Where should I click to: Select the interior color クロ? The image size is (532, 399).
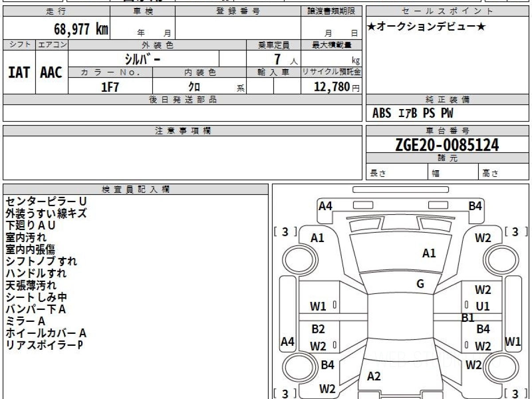(x=194, y=86)
